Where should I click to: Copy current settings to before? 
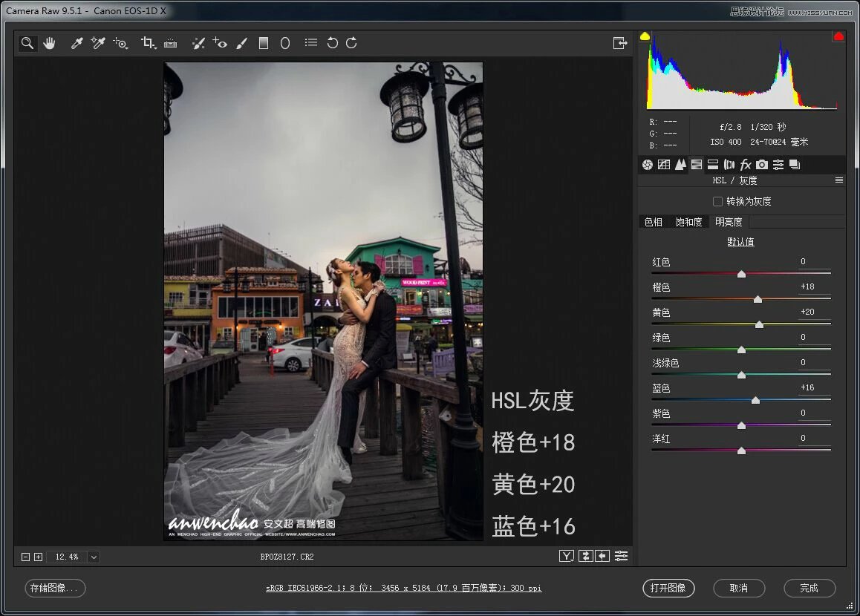point(602,557)
